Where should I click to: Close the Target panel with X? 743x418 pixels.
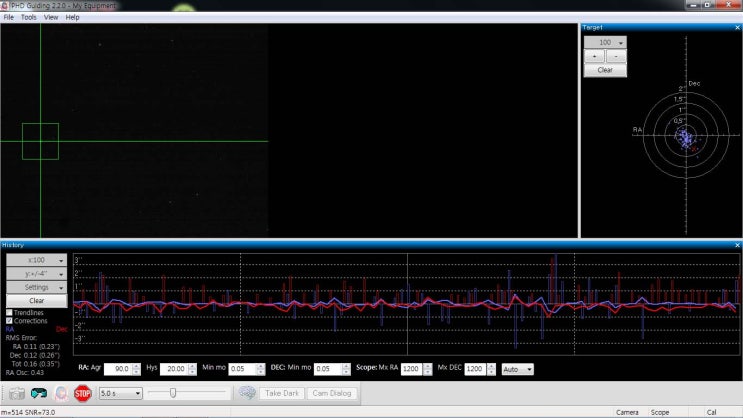pyautogui.click(x=737, y=27)
